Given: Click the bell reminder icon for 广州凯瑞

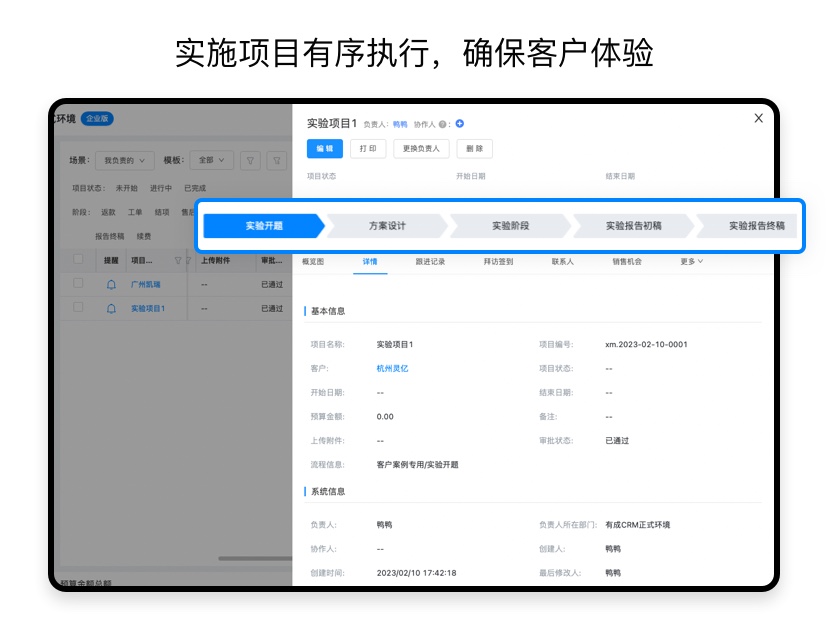Looking at the screenshot, I should pyautogui.click(x=111, y=285).
